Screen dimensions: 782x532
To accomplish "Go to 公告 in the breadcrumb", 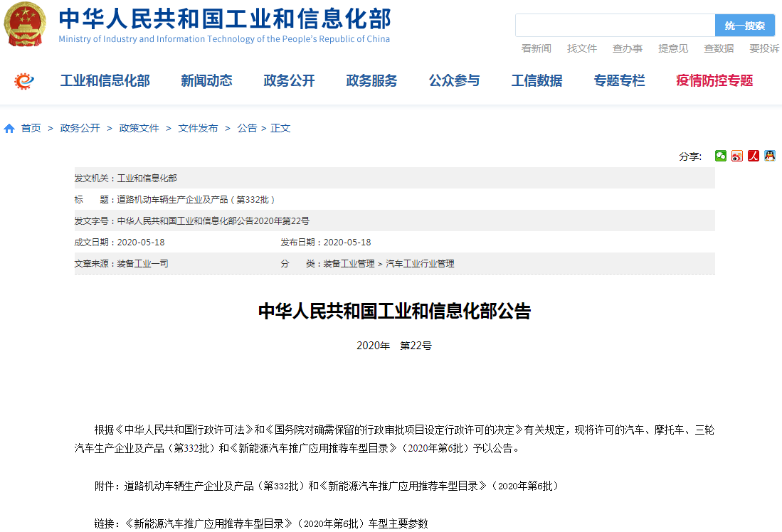I will (x=247, y=128).
